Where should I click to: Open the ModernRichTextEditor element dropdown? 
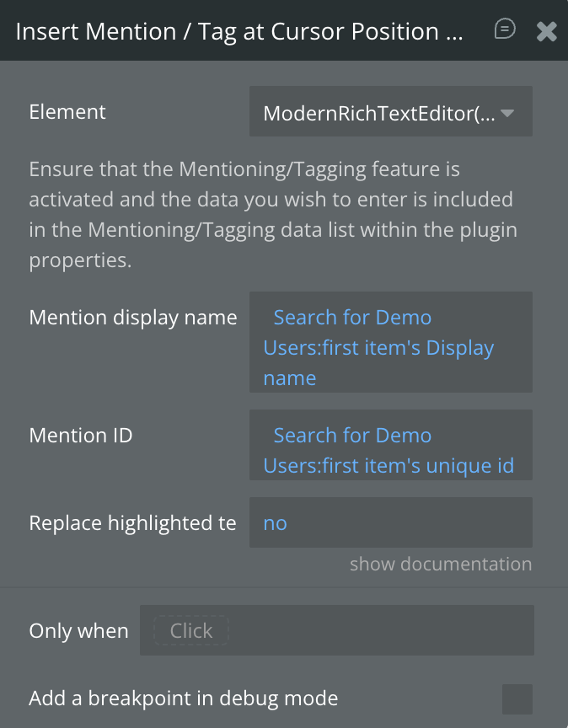point(379,113)
